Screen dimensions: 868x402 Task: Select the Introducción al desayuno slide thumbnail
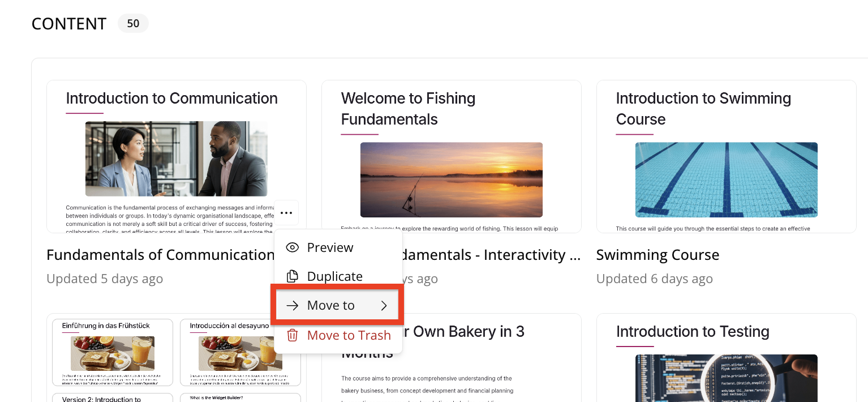click(x=240, y=352)
